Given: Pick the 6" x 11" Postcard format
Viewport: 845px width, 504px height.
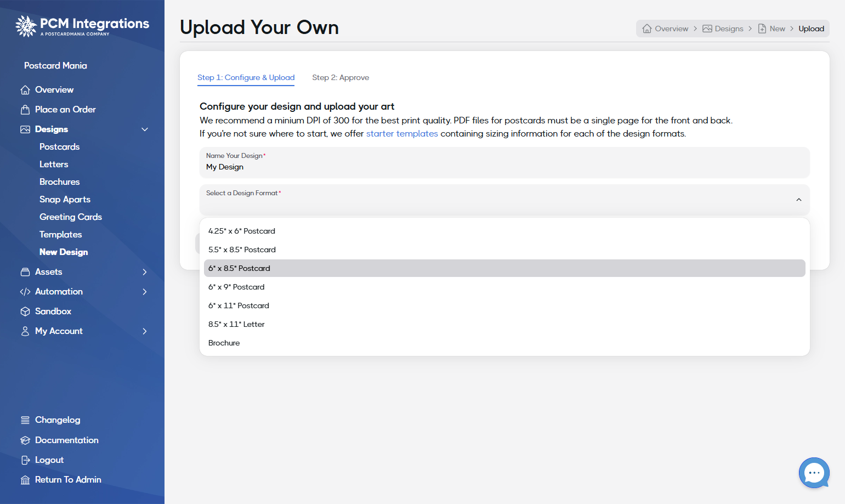Looking at the screenshot, I should [x=504, y=305].
